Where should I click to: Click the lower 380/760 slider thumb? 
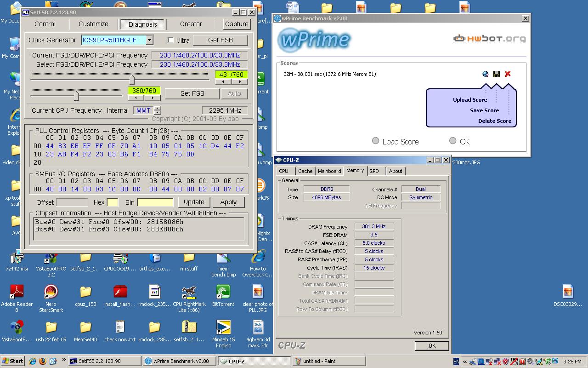pos(76,96)
